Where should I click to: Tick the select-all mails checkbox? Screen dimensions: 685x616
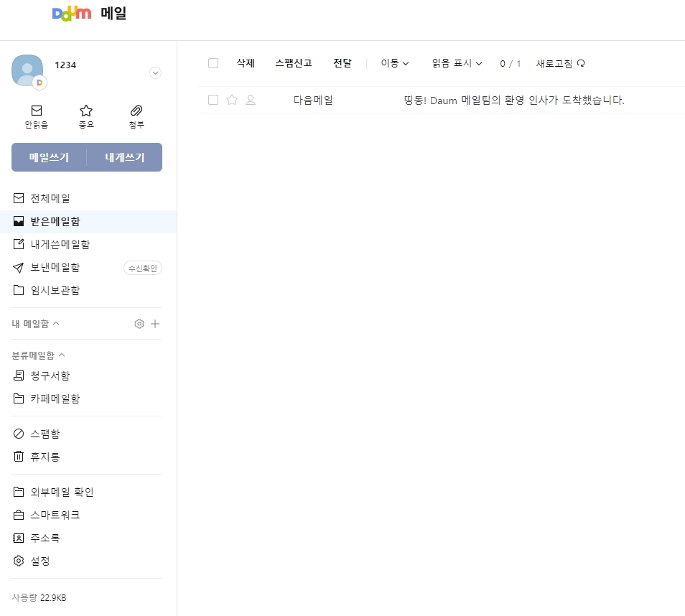click(213, 63)
